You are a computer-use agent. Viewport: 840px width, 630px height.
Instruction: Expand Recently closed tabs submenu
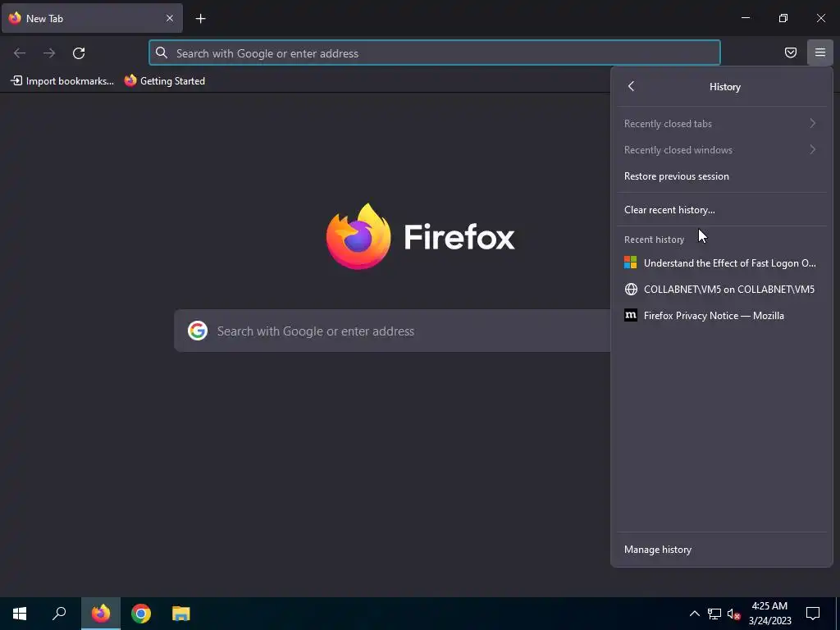(722, 124)
